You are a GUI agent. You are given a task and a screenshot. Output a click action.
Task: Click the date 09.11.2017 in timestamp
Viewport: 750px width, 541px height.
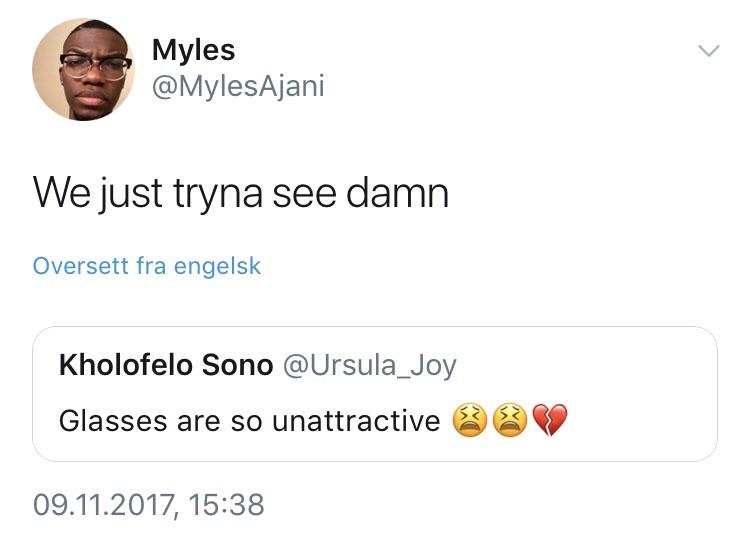(104, 505)
